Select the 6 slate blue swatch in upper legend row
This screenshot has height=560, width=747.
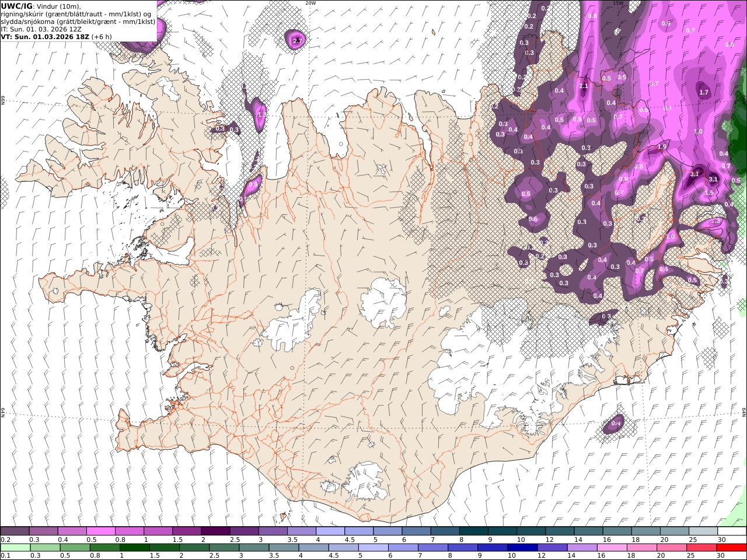[416, 531]
